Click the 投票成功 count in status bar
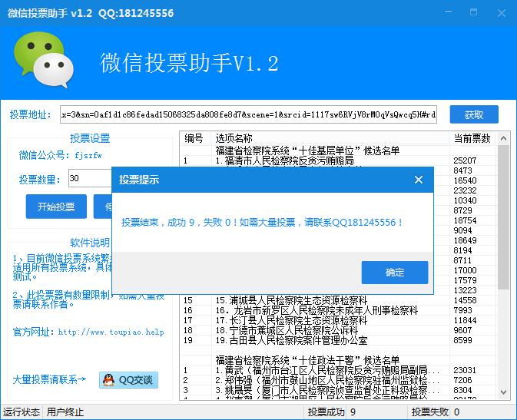517x420 pixels. pos(353,412)
